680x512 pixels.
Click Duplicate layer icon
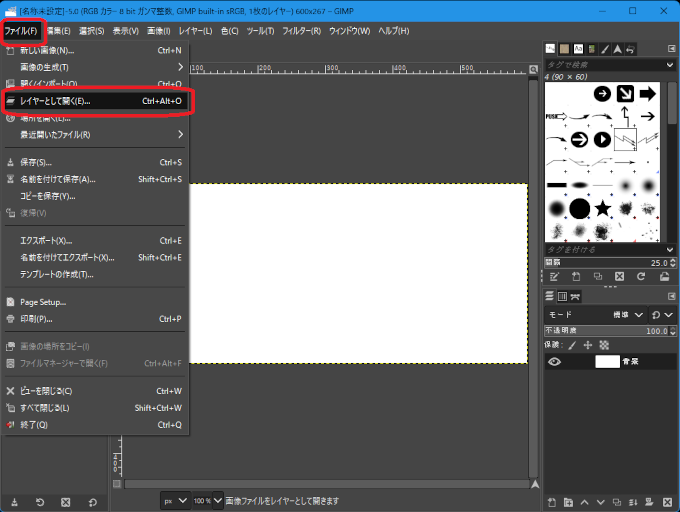(617, 502)
